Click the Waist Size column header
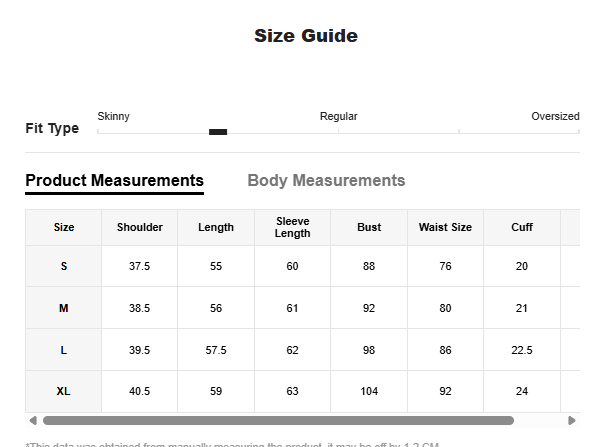604x447 pixels. pos(445,228)
